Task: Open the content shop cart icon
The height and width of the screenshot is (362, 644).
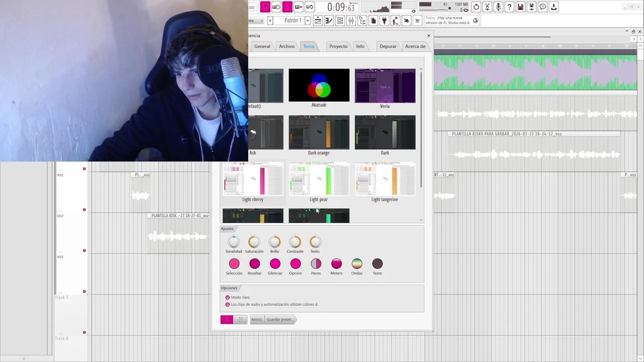Action: coord(417,21)
